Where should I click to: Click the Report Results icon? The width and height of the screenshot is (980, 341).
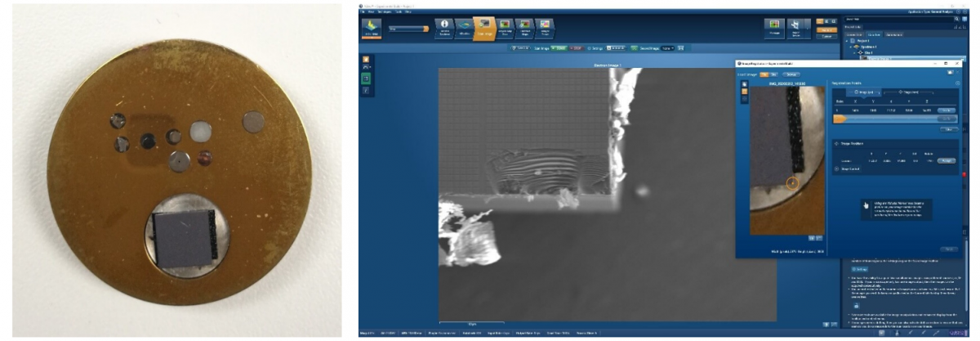(x=774, y=29)
